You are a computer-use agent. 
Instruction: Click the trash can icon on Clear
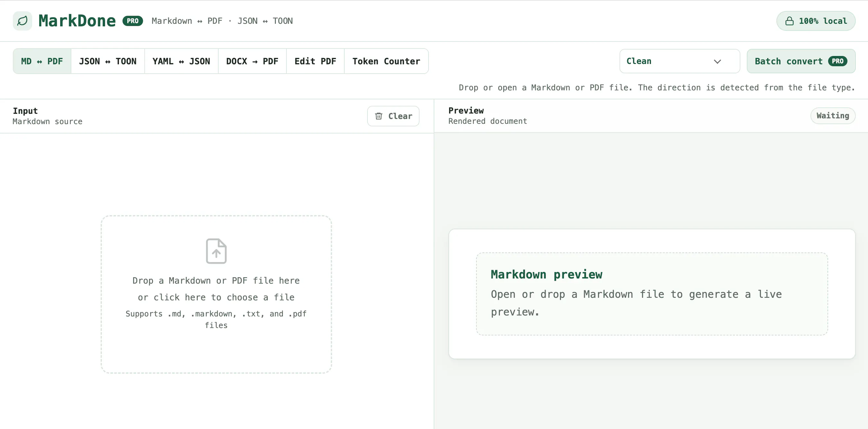pos(379,116)
